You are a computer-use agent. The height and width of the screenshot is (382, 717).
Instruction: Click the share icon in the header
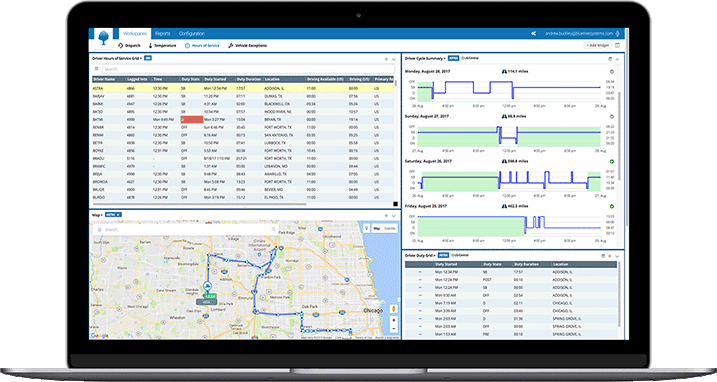534,33
